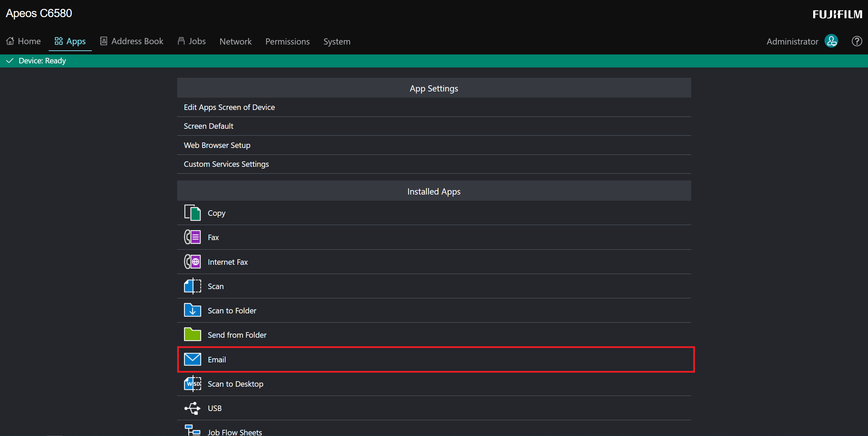The image size is (868, 436).
Task: Click the Scan app icon
Action: point(192,286)
